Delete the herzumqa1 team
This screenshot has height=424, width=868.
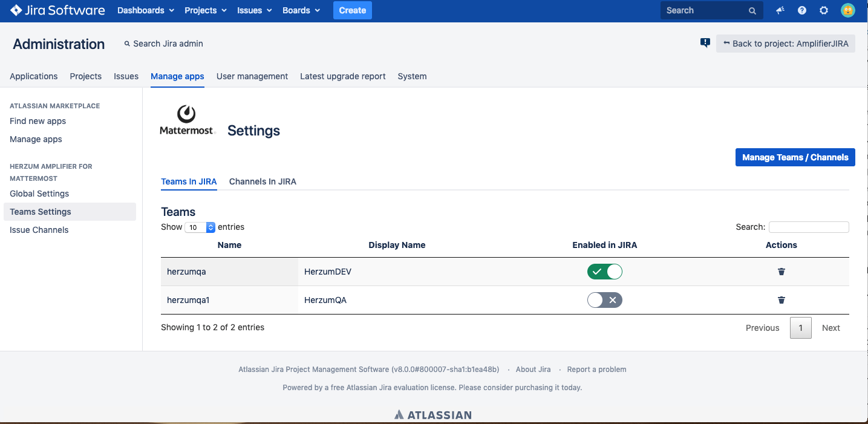[781, 300]
